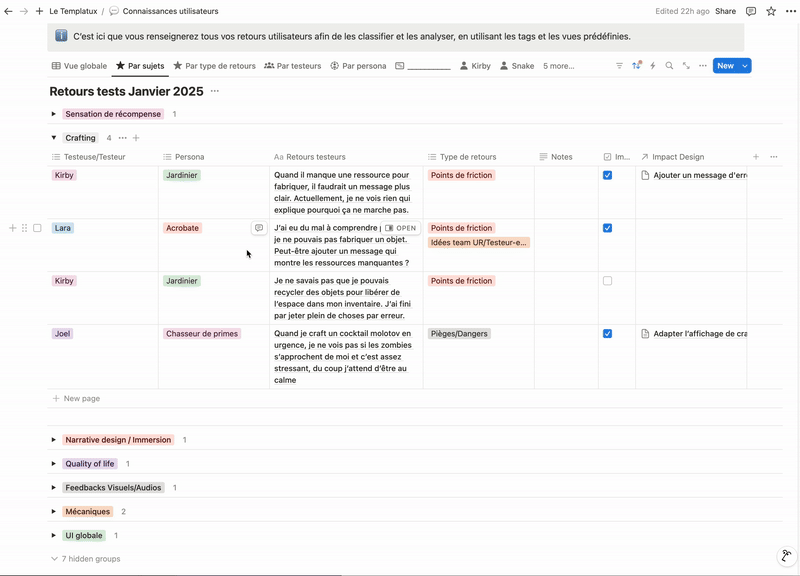Image resolution: width=800 pixels, height=576 pixels.
Task: Go back with the left arrow icon
Action: (8, 11)
